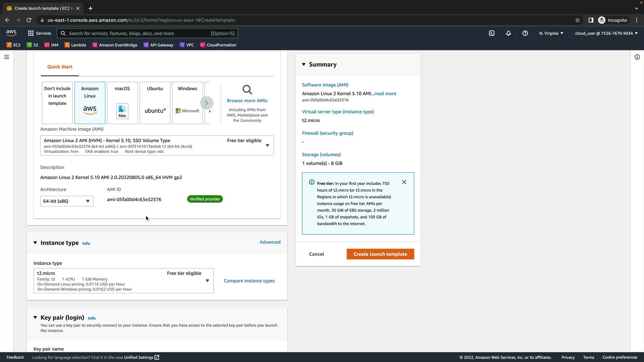Open the hamburger side navigation menu
Viewport: 644px width, 362px height.
tap(6, 57)
